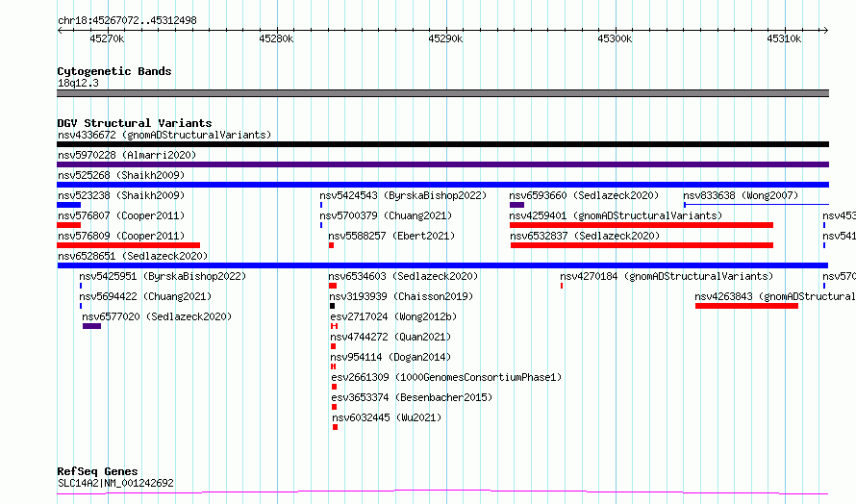Click the 45300k ruler position
Viewport: 856px width, 504px height.
tap(615, 38)
